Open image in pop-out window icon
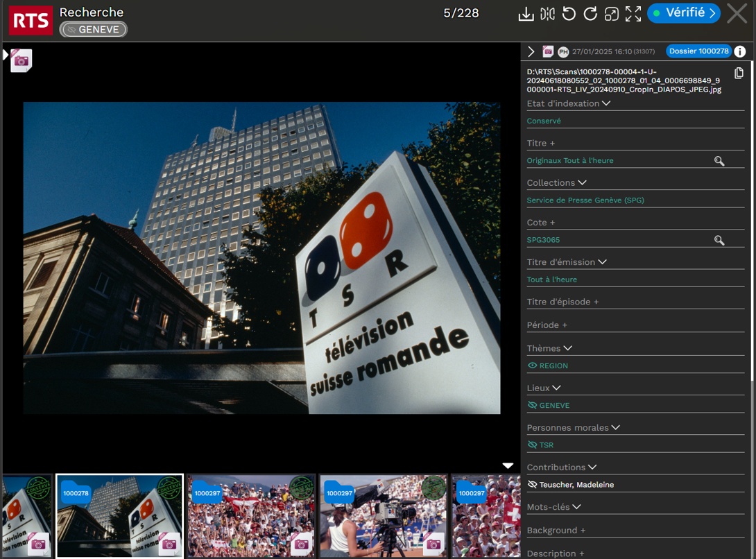 611,14
